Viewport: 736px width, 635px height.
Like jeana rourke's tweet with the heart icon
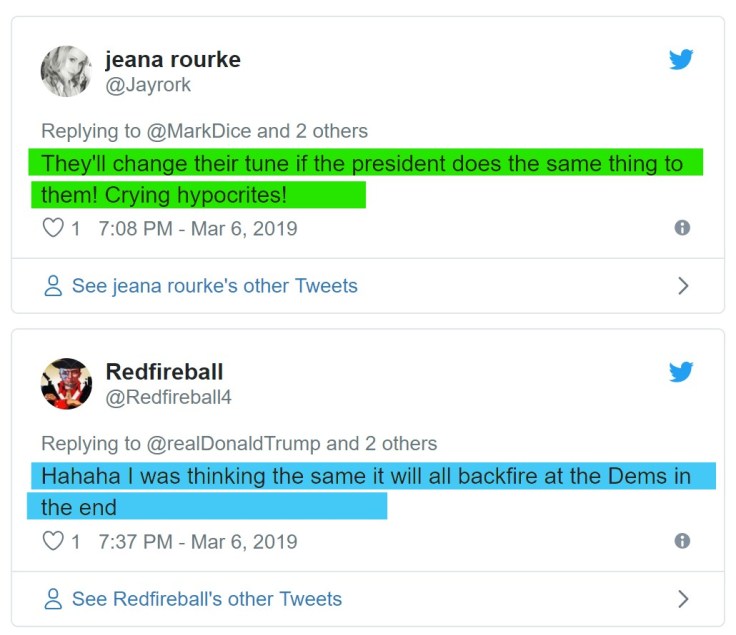pyautogui.click(x=53, y=228)
